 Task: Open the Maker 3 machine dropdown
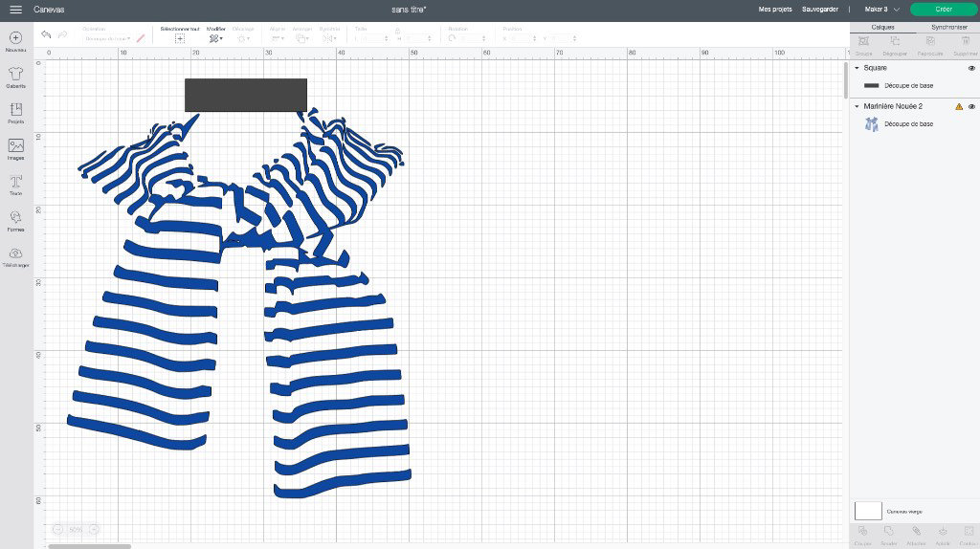coord(881,10)
